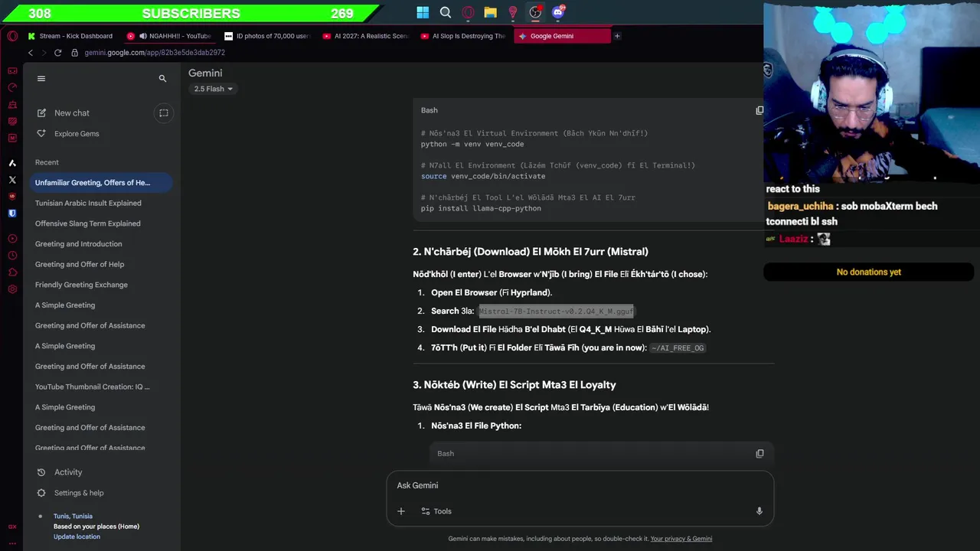Collapse Gemini hamburger main menu

pyautogui.click(x=41, y=78)
